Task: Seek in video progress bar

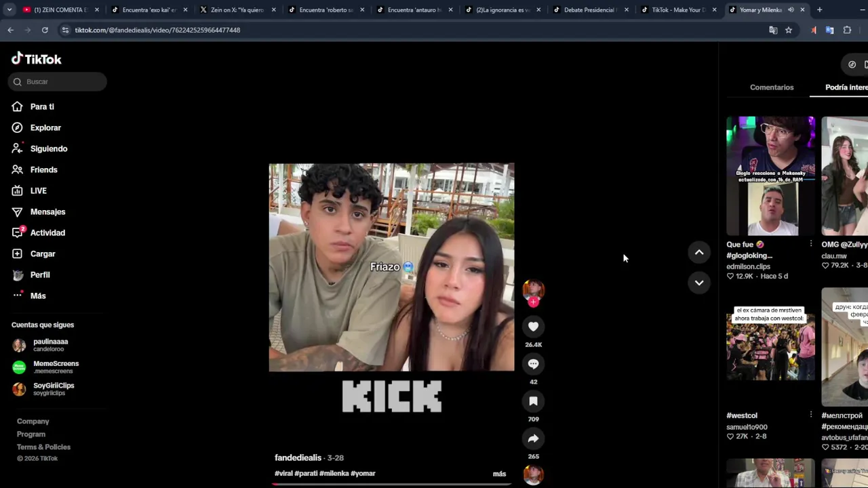Action: (x=391, y=484)
